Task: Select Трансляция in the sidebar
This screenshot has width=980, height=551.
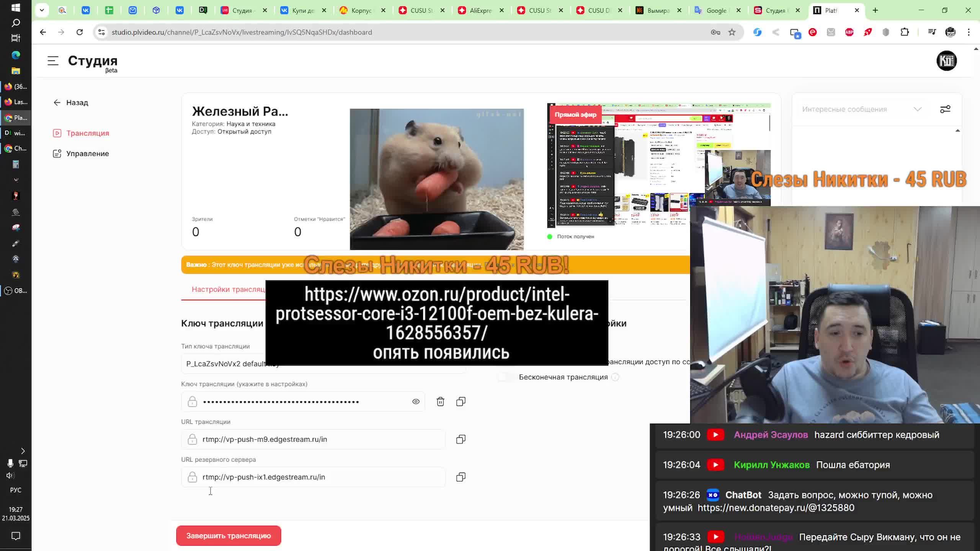Action: coord(87,133)
